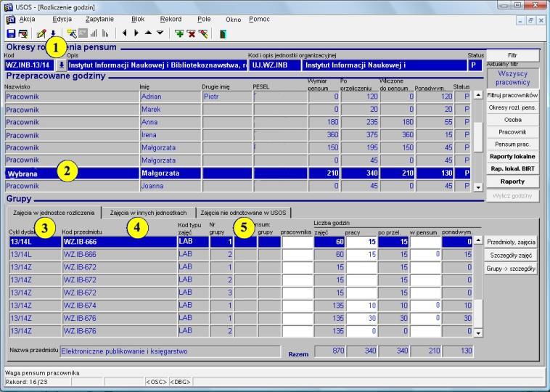The width and height of the screenshot is (550, 392).
Task: Open the Pole menu
Action: point(204,19)
